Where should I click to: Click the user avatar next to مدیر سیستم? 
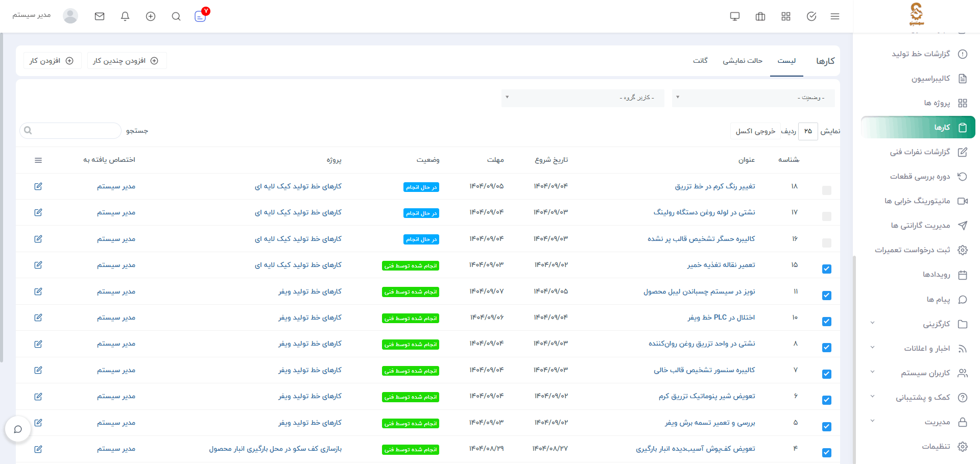tap(70, 16)
